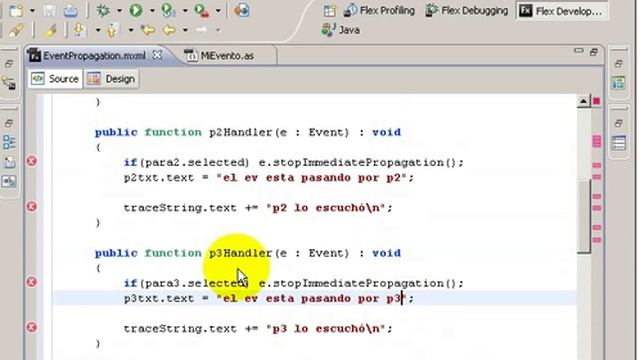Click the Forward navigation arrow
The height and width of the screenshot is (360, 640).
(x=201, y=30)
